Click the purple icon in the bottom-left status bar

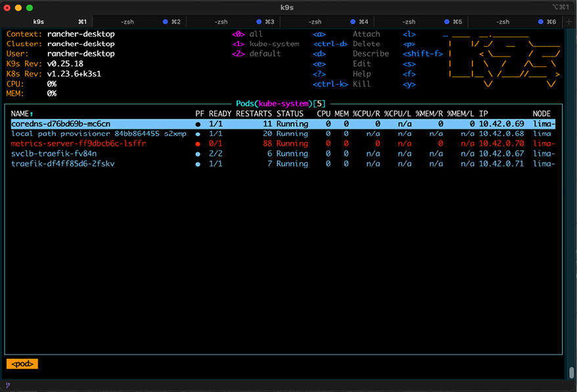click(x=8, y=385)
